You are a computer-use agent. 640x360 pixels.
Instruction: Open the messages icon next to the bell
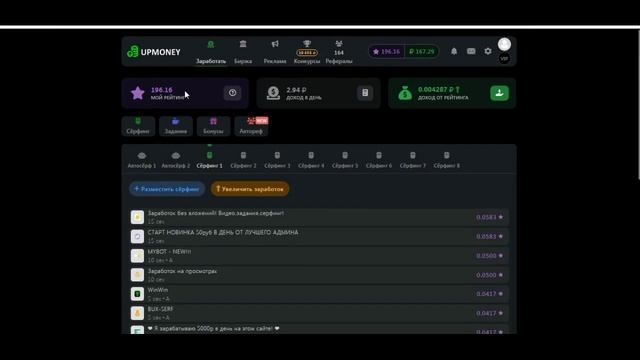coord(471,51)
